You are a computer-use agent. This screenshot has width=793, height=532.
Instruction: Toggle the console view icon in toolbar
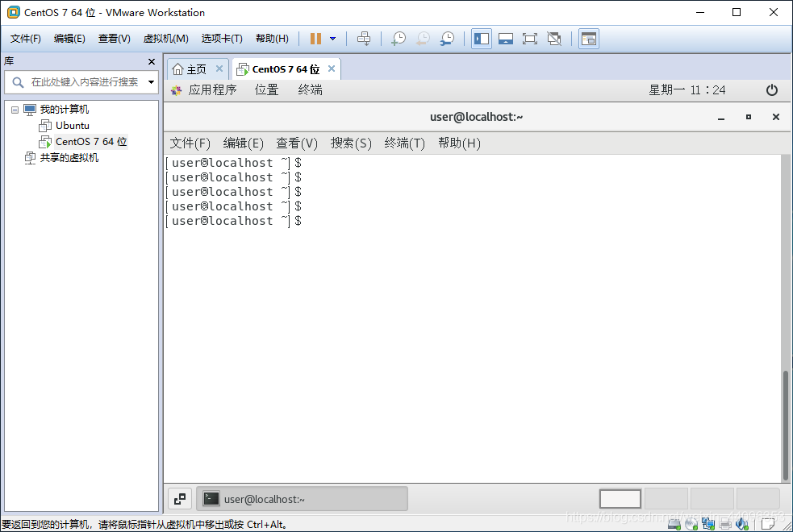tap(589, 39)
